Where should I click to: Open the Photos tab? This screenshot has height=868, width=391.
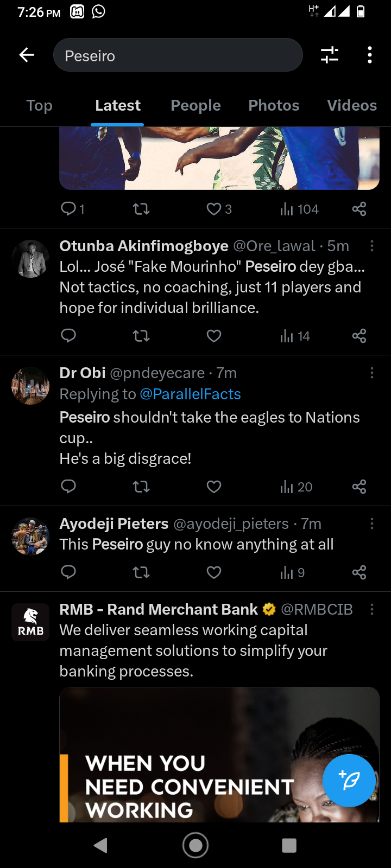click(274, 105)
